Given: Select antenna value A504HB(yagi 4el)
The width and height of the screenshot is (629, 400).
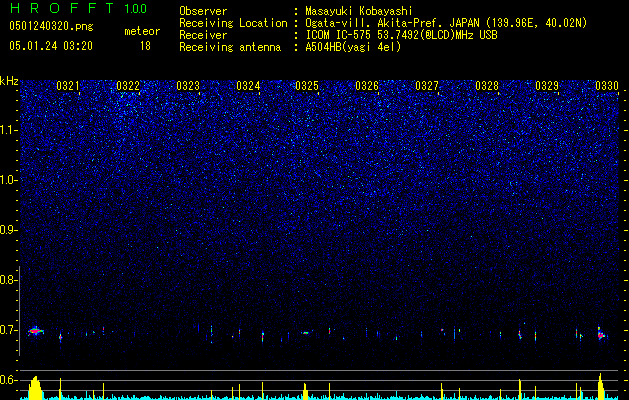Looking at the screenshot, I should (x=353, y=47).
